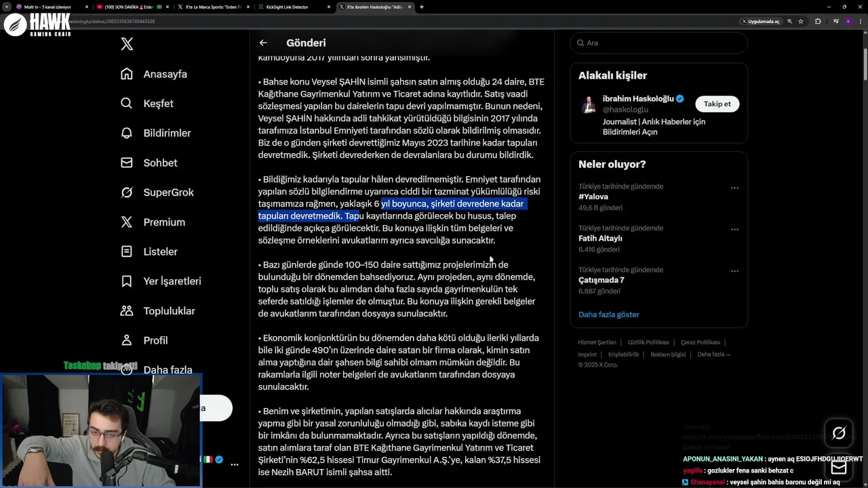The height and width of the screenshot is (488, 868).
Task: Open İbrahim Haskoloğlu profile name link
Action: tap(638, 99)
